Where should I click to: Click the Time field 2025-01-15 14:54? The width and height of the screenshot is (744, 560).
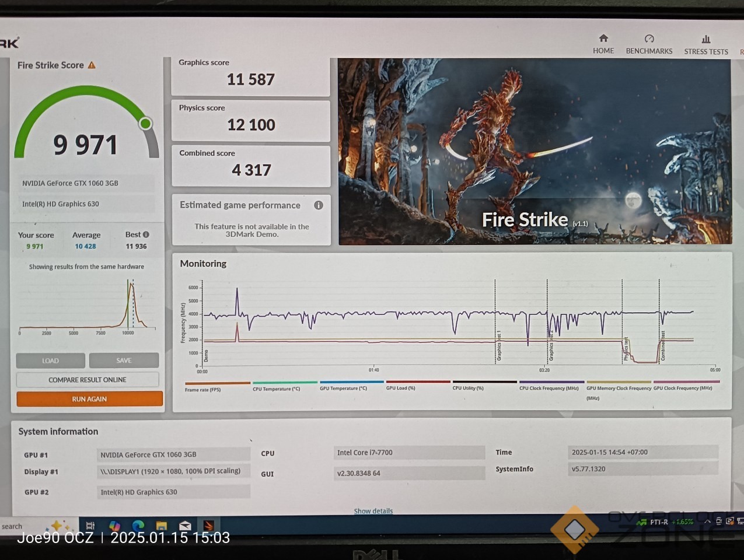642,452
